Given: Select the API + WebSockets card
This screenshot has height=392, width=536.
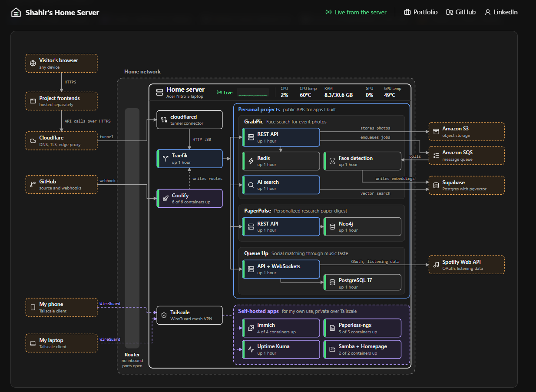Looking at the screenshot, I should 281,269.
